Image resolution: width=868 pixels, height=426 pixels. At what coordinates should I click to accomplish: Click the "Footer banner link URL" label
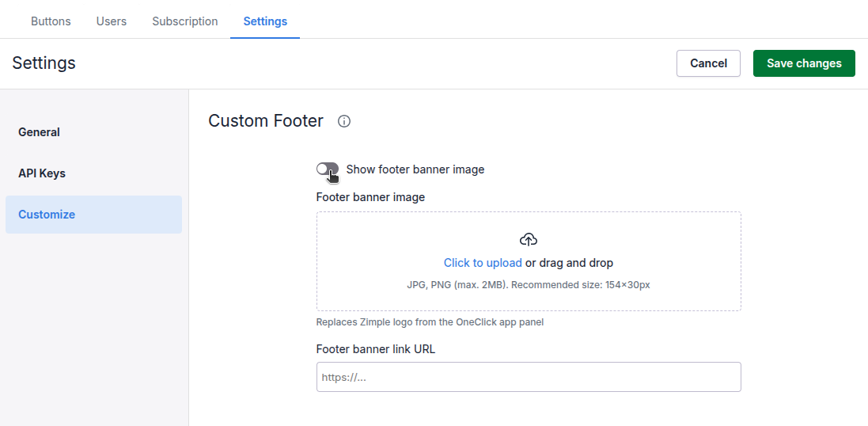tap(376, 349)
